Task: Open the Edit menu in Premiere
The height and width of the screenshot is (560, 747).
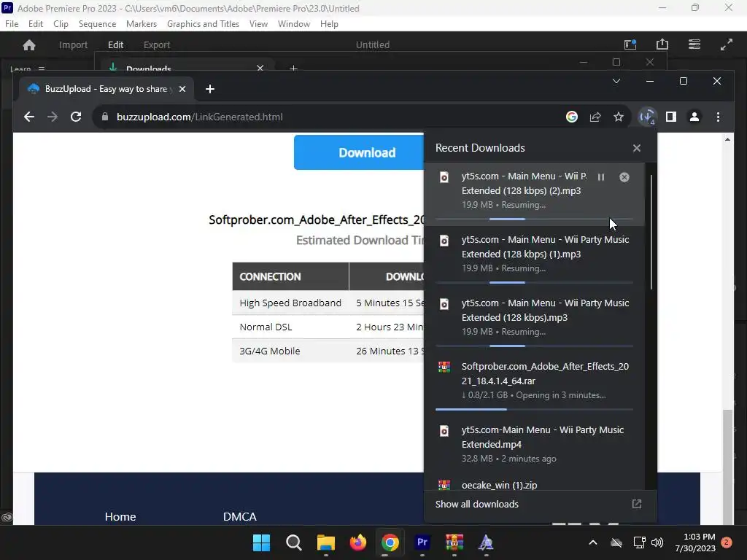Action: click(36, 24)
